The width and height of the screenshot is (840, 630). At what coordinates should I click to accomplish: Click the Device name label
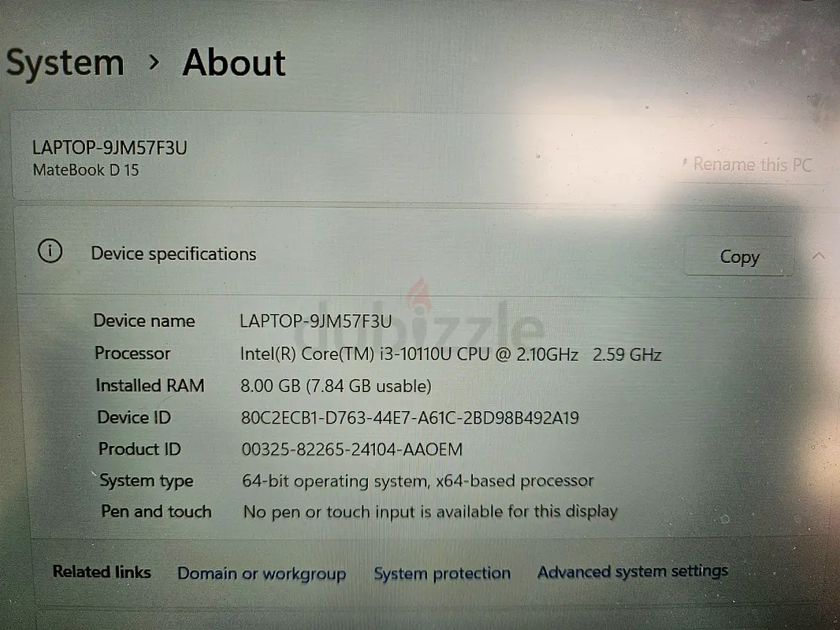144,321
